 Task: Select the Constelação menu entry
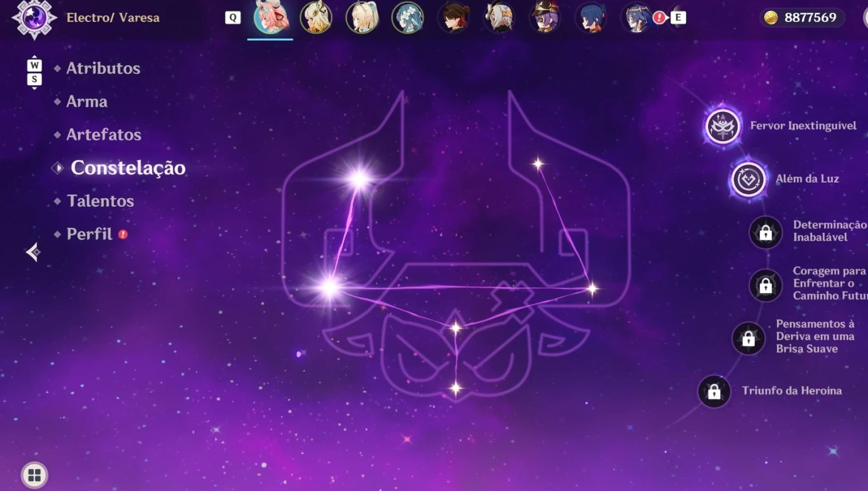128,168
